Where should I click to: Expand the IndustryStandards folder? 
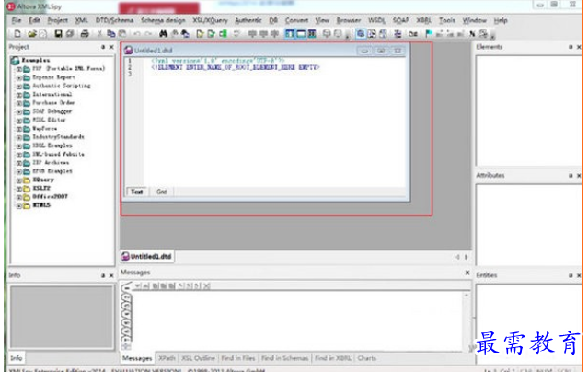pyautogui.click(x=18, y=137)
